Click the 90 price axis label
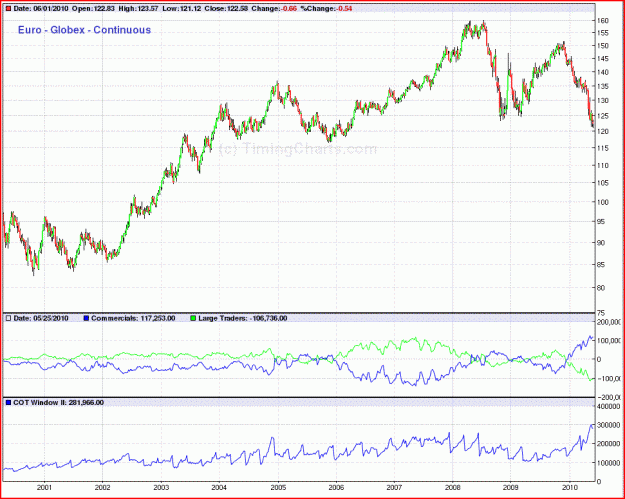 tap(601, 242)
